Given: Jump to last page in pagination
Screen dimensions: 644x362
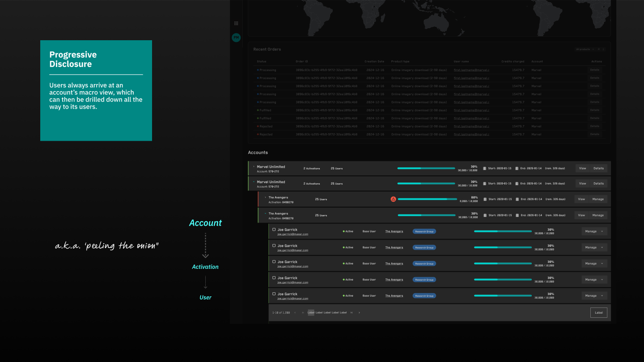Looking at the screenshot, I should [x=352, y=313].
